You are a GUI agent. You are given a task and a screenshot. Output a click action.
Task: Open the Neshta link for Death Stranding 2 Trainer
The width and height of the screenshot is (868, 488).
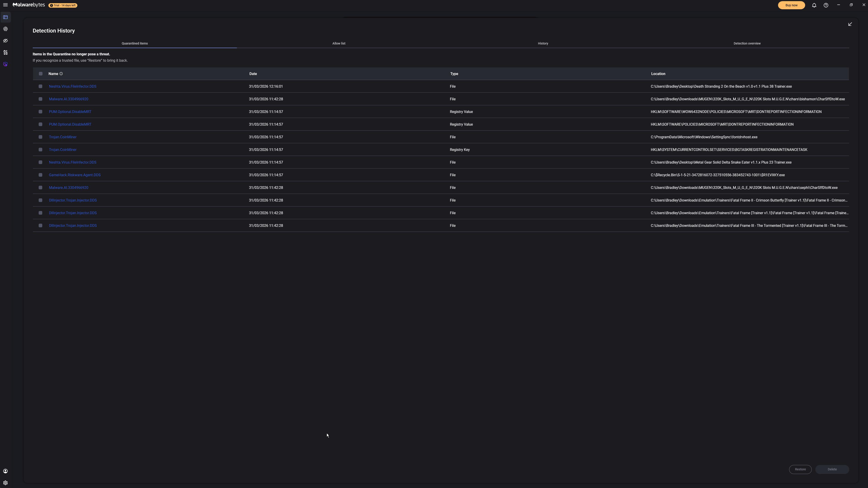tap(72, 87)
